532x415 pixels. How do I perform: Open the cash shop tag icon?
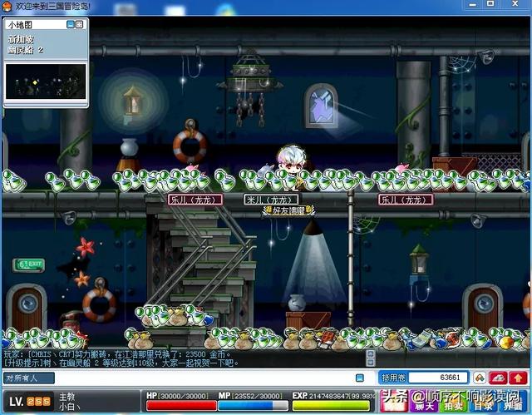pyautogui.click(x=480, y=378)
